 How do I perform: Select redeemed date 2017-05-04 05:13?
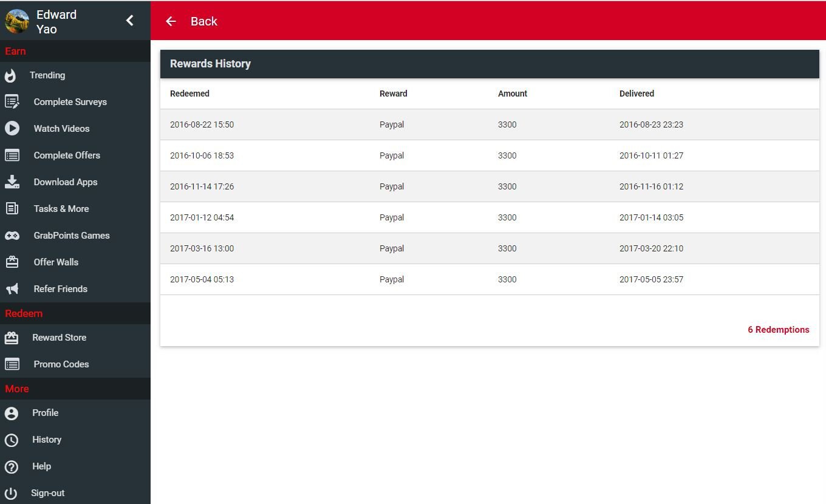[x=202, y=279]
